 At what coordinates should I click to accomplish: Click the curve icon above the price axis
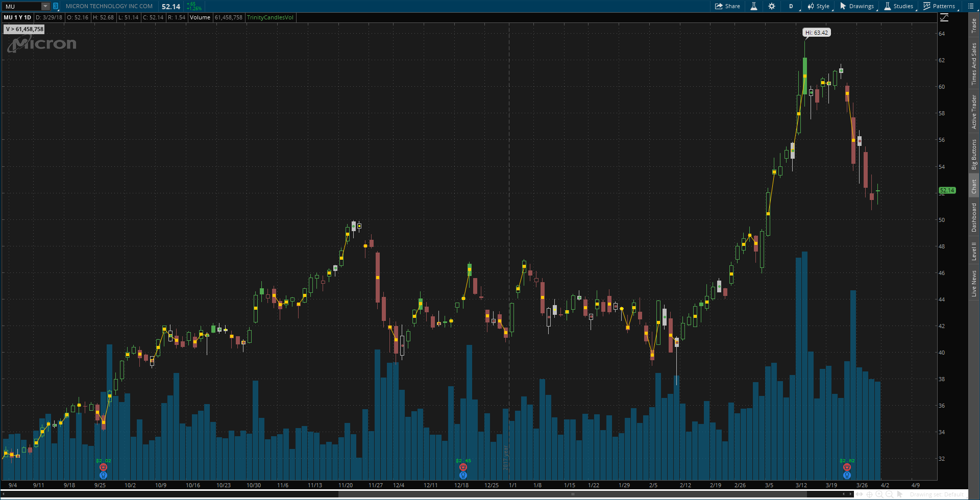(x=944, y=17)
